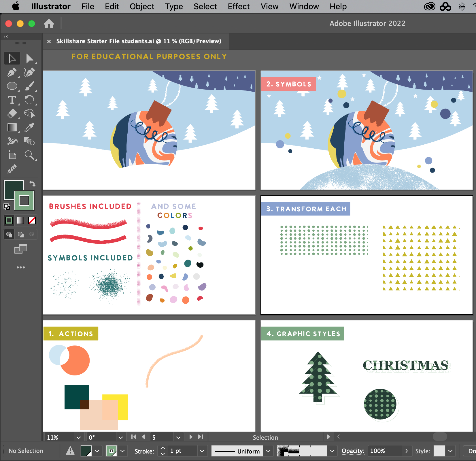The height and width of the screenshot is (461, 476).
Task: Select the striped crayon-shaped tool icon
Action: 12,169
